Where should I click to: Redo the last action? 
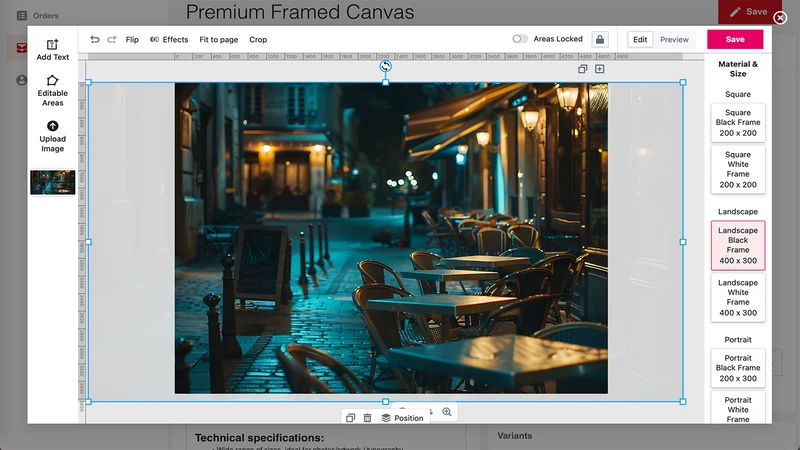click(111, 39)
